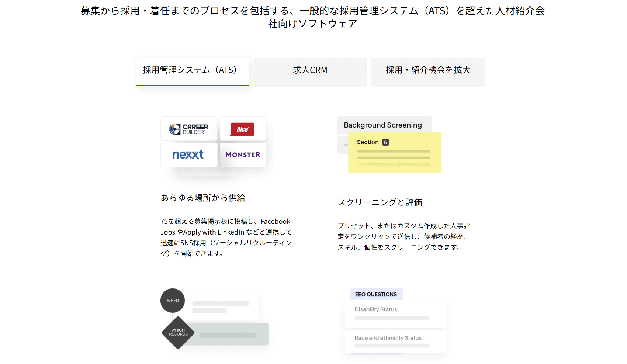Click the top headline beginning 募集から採用・着任まで
Image resolution: width=627 pixels, height=364 pixels.
point(313,17)
